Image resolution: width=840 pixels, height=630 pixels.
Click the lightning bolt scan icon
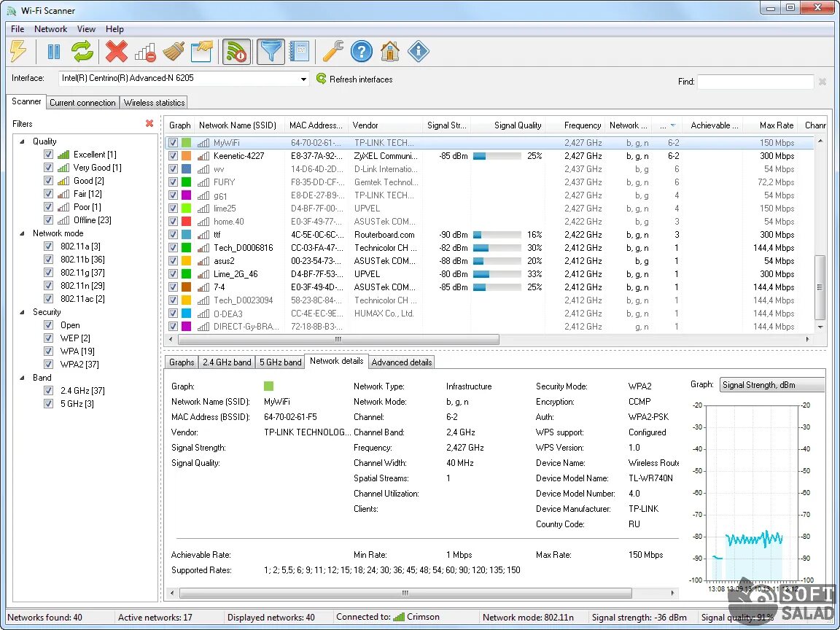click(x=18, y=52)
